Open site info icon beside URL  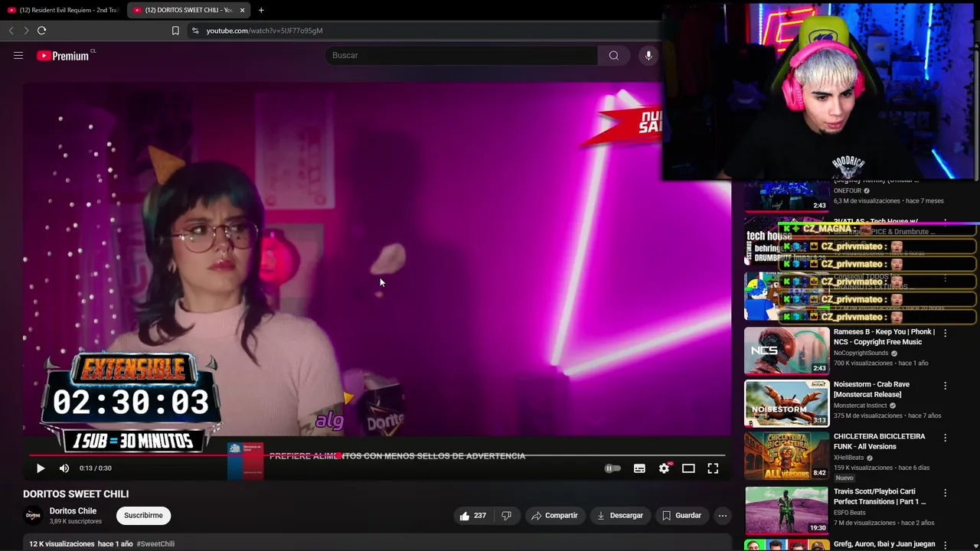coord(195,31)
